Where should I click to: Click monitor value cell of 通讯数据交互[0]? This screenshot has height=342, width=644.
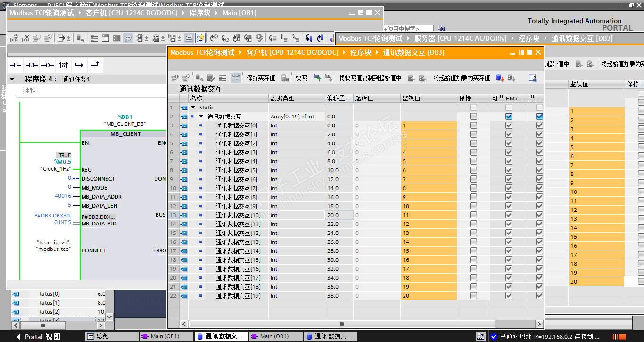coord(429,125)
